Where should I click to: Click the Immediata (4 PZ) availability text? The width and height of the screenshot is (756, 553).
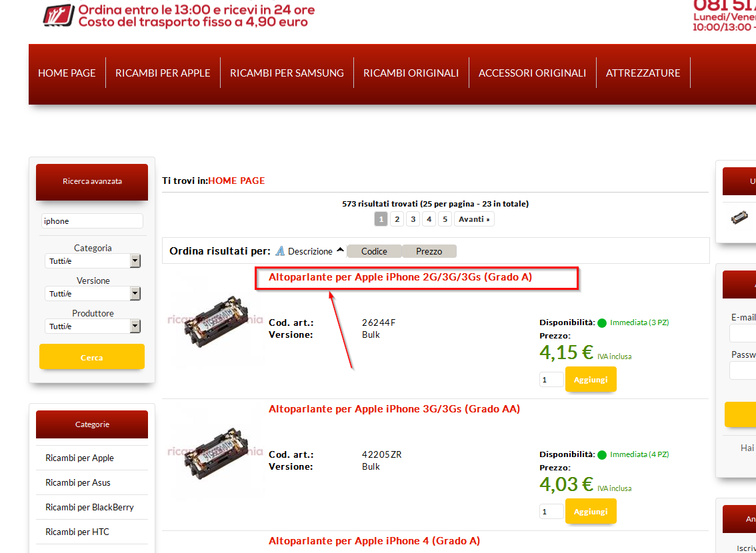pos(639,455)
